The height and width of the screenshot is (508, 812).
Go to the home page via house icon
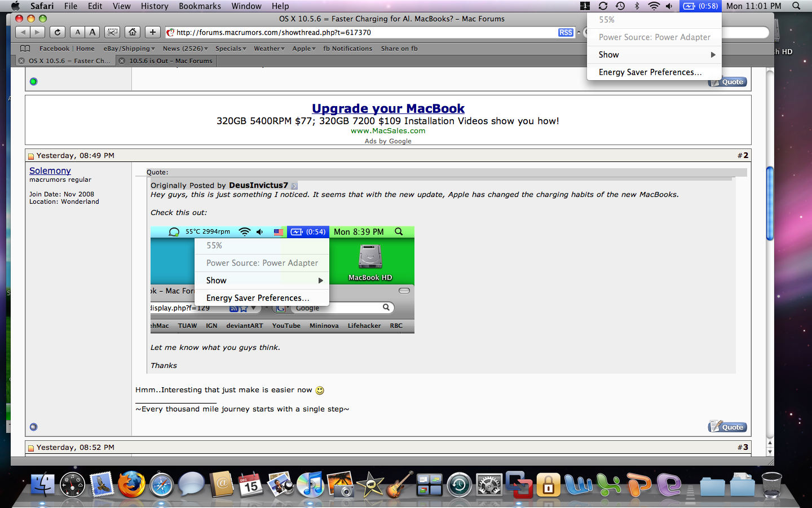click(133, 32)
